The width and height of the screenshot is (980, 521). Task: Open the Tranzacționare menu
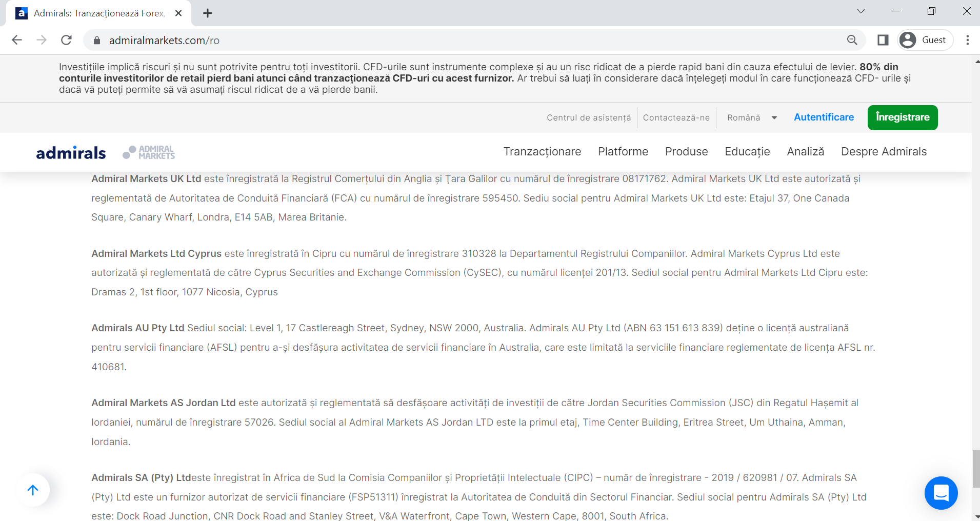pyautogui.click(x=542, y=152)
